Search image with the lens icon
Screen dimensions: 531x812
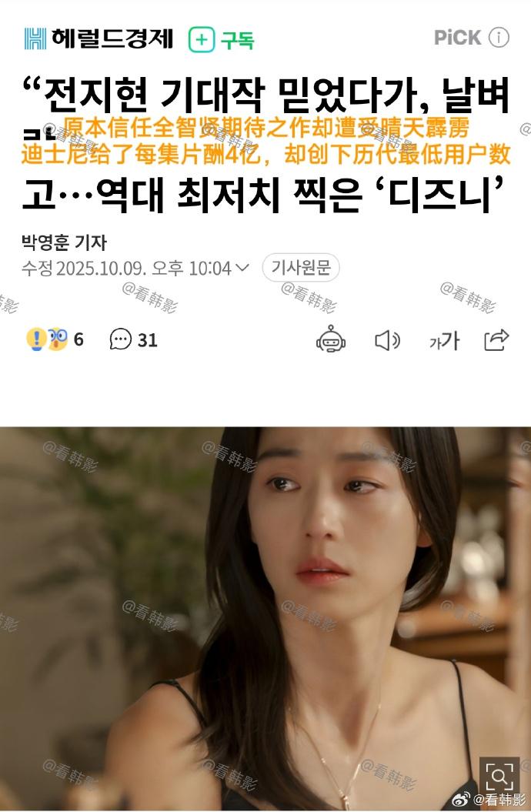coord(499,777)
